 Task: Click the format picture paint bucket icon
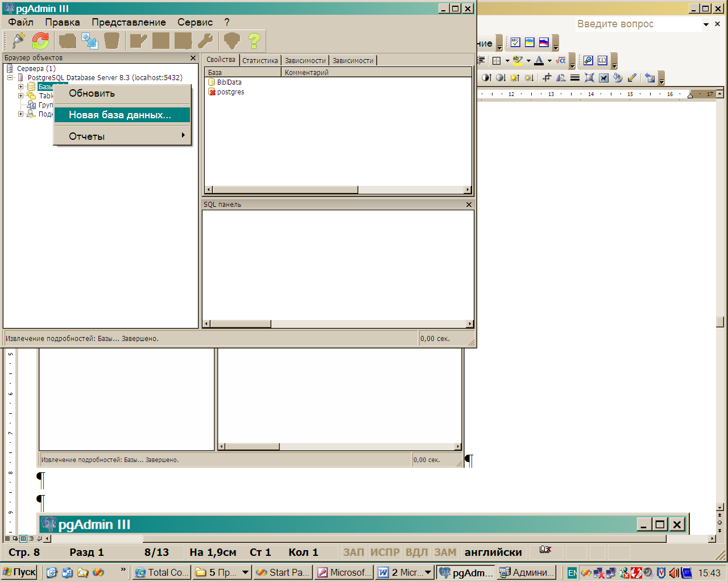coord(618,78)
